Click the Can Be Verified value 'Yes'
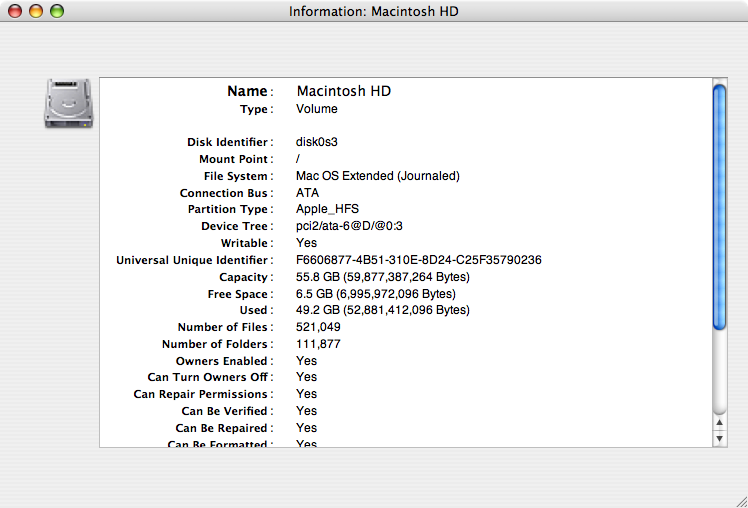 click(x=306, y=411)
